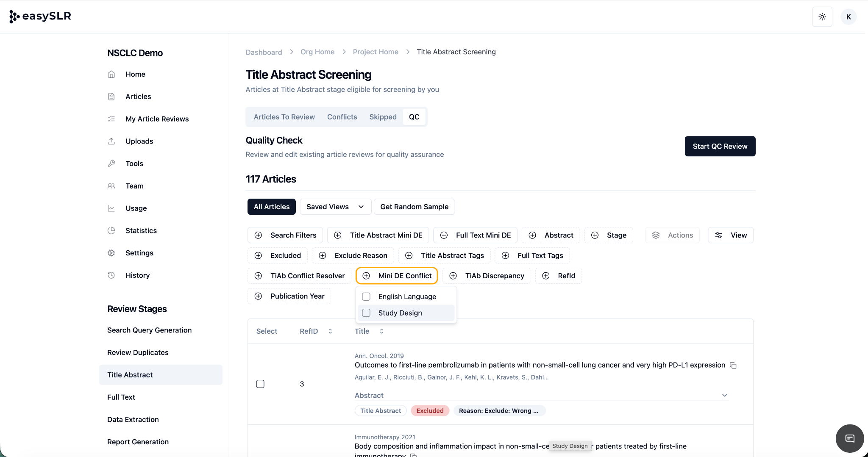Click the Tools wrench icon
The height and width of the screenshot is (457, 868).
(x=111, y=163)
